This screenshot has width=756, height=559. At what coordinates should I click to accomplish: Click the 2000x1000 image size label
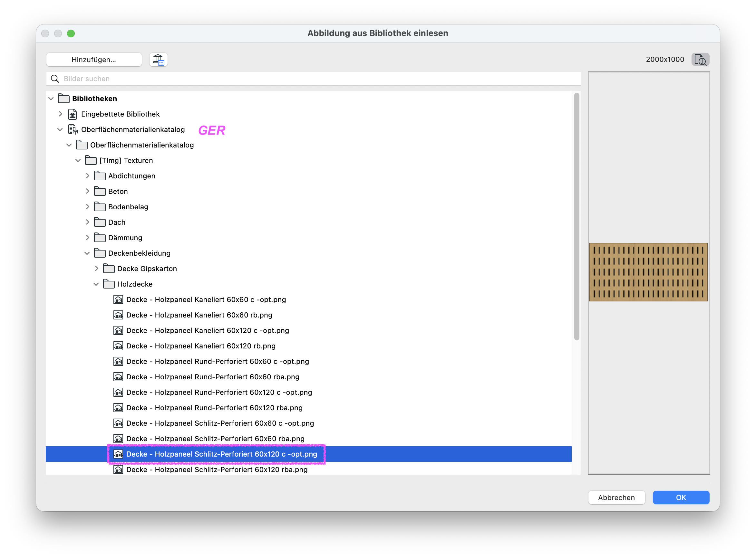pos(664,60)
